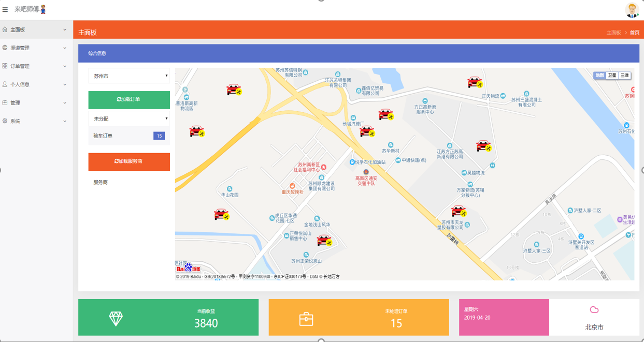This screenshot has width=644, height=342.
Task: Switch map to 卫星 view
Action: 612,76
